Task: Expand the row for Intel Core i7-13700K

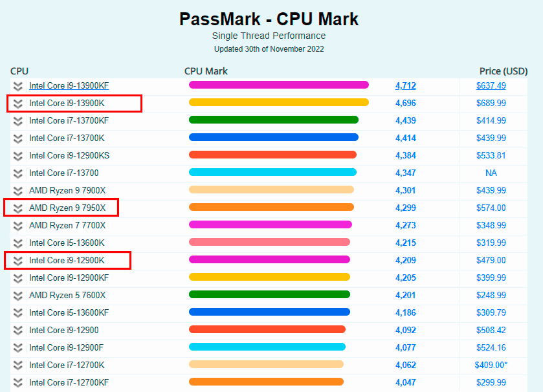Action: [17, 137]
